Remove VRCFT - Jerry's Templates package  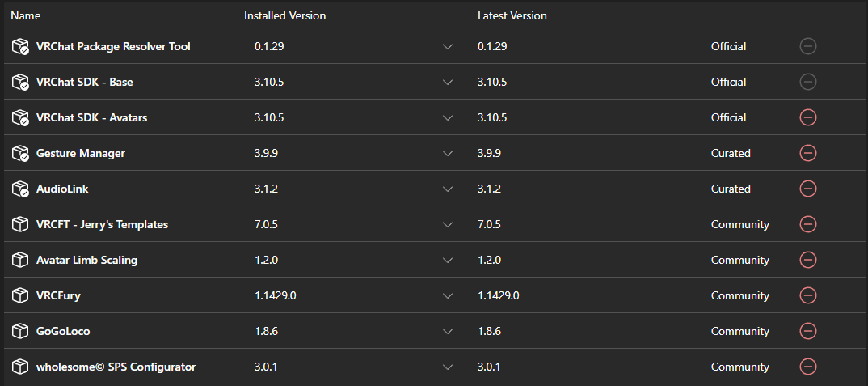(807, 225)
